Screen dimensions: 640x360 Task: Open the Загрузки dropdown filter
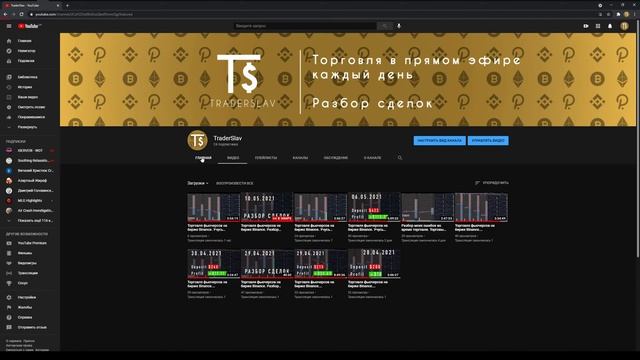click(198, 183)
